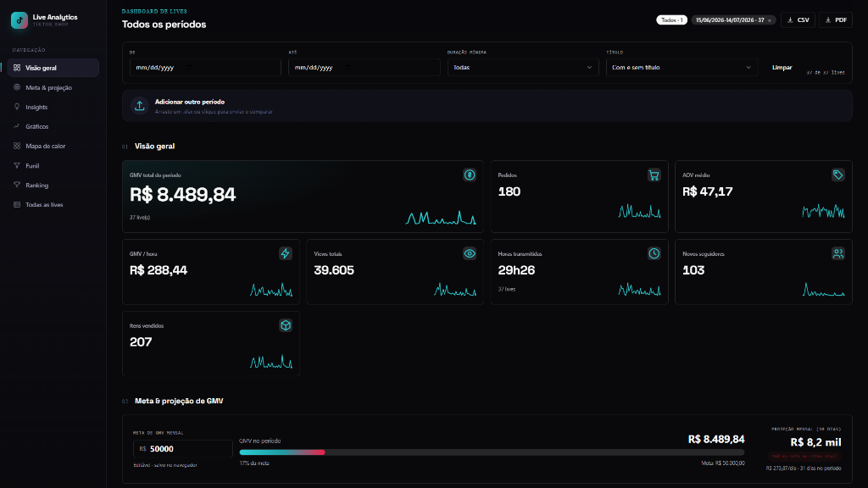Toggle the Todos · 1 period pill
Viewport: 868px width, 488px height.
pos(671,20)
